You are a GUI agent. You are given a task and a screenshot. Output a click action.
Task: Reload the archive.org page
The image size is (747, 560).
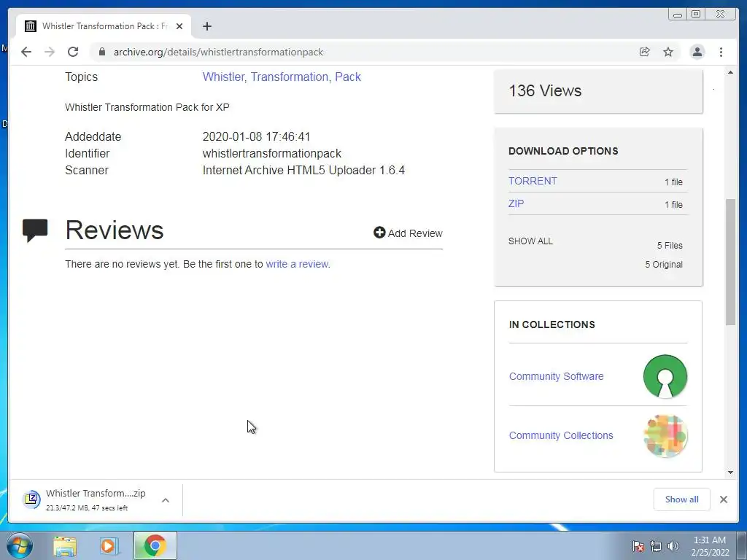point(73,52)
